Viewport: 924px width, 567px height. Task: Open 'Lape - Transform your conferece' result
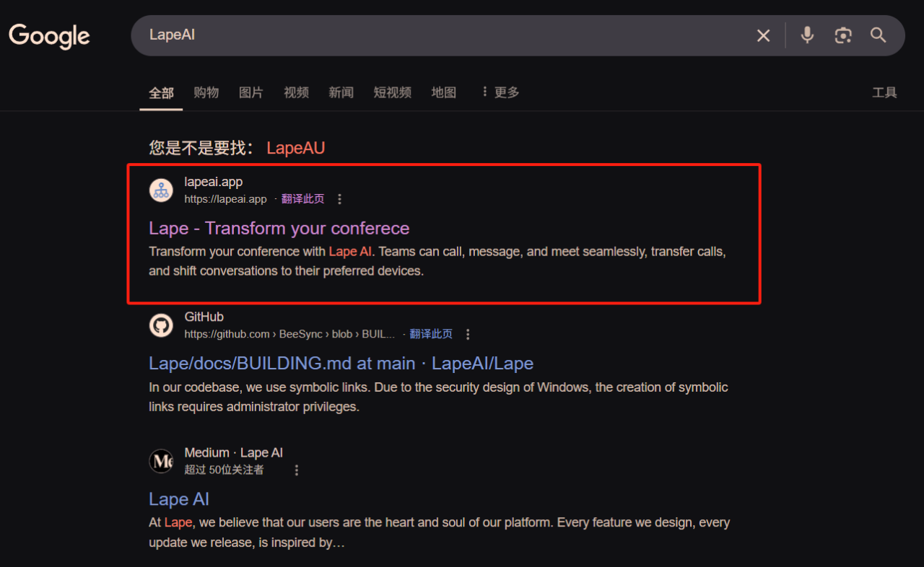pyautogui.click(x=279, y=228)
